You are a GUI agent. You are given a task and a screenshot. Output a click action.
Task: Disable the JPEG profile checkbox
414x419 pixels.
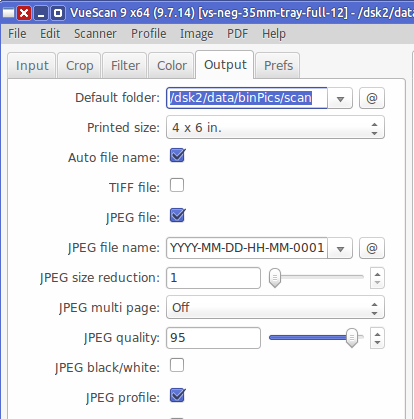tap(177, 395)
